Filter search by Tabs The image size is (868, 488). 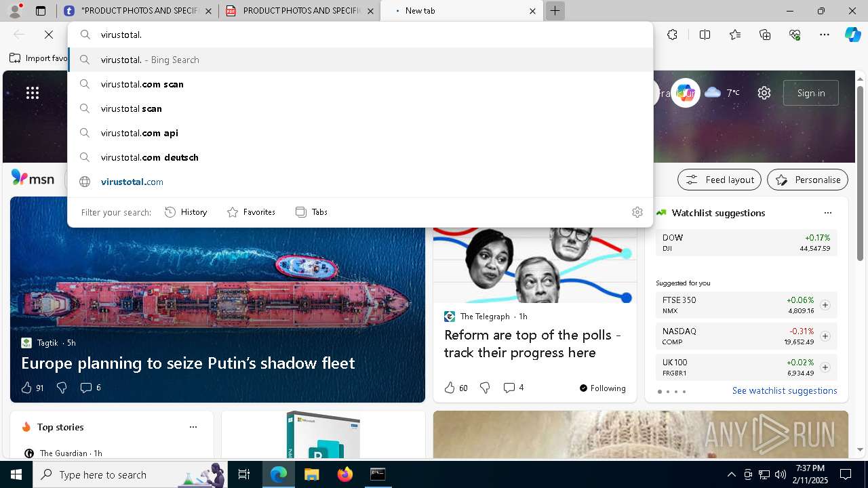pyautogui.click(x=312, y=212)
